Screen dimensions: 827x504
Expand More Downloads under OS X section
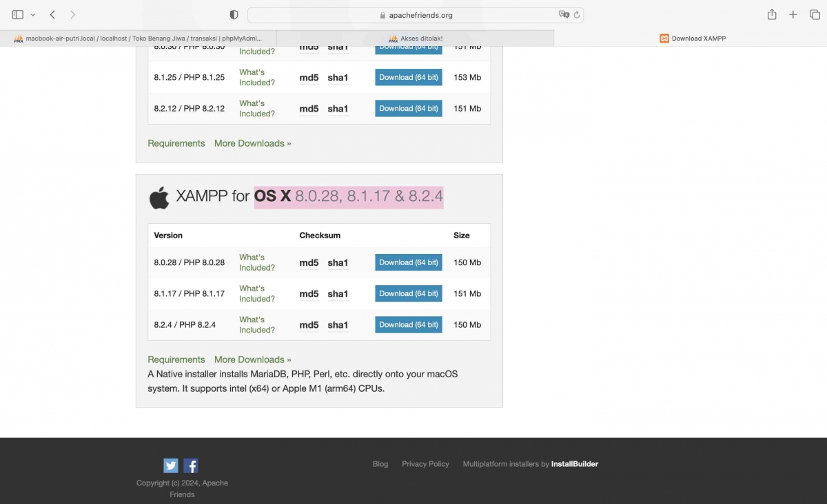[x=252, y=359]
